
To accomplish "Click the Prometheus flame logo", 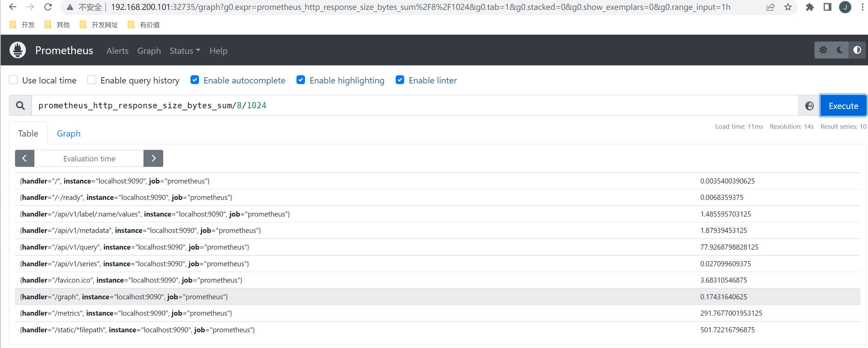I will [x=18, y=50].
